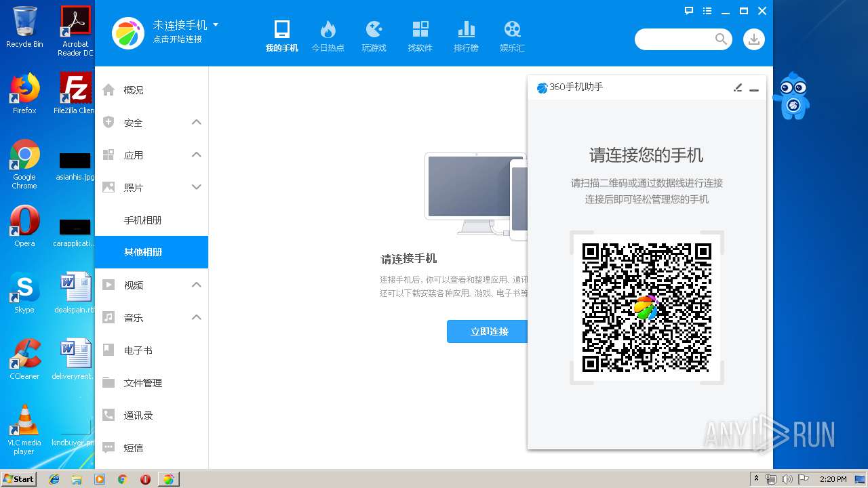Open the 未连接手机 dropdown arrow
The width and height of the screenshot is (868, 488).
click(x=216, y=24)
